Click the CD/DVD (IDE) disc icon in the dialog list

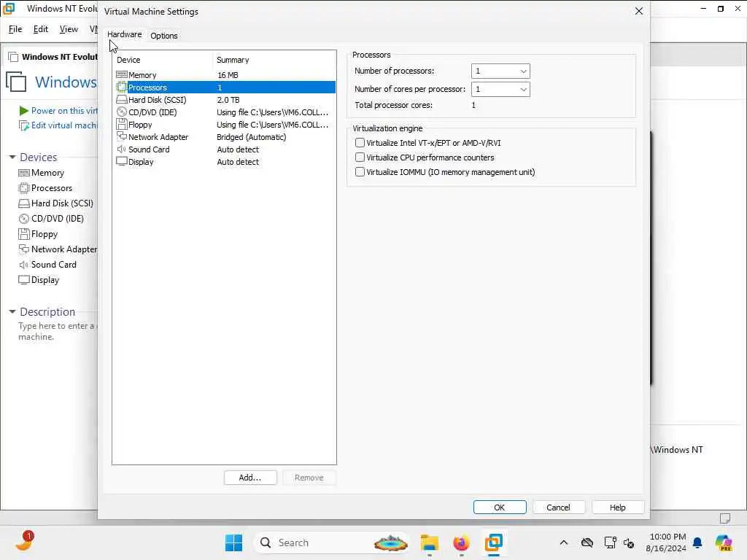tap(122, 112)
